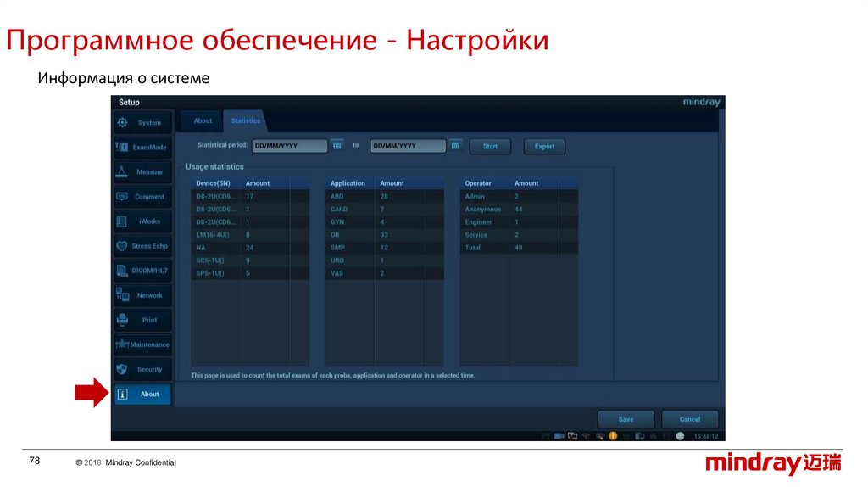This screenshot has height=487, width=868.
Task: Save the setup changes
Action: click(x=626, y=419)
